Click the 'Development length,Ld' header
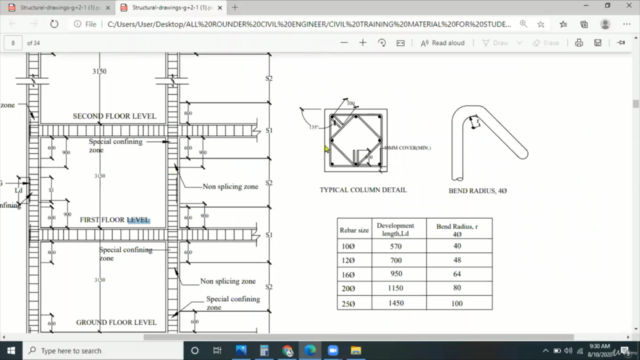Image resolution: width=640 pixels, height=360 pixels. 395,230
